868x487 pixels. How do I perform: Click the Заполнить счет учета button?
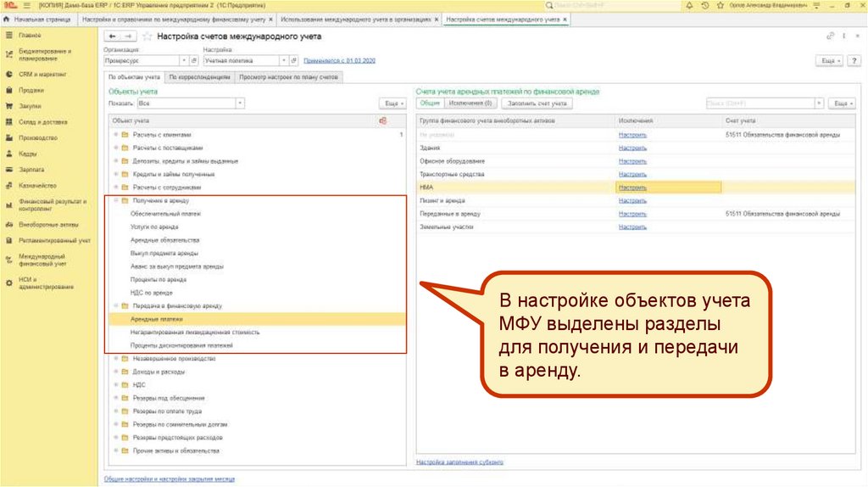[537, 103]
